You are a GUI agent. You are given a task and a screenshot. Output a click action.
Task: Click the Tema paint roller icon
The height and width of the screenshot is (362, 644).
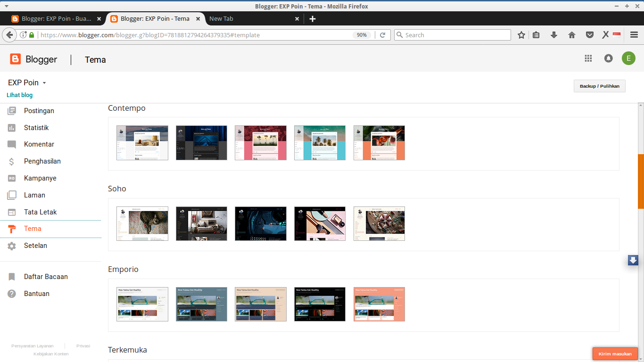12,229
